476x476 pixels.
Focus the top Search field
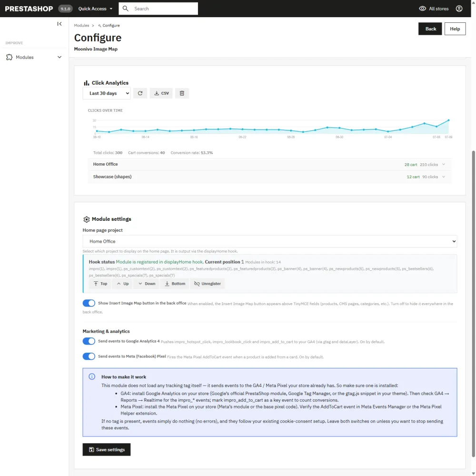tap(158, 9)
